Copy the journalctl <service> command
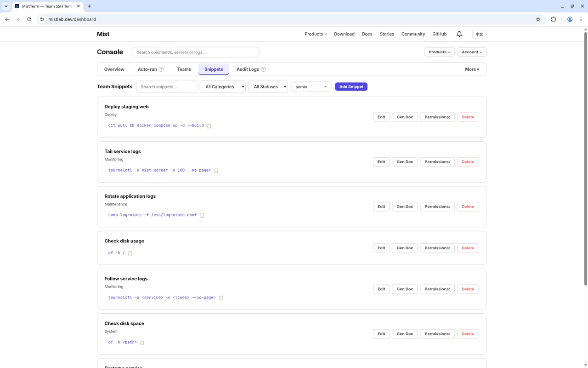Screen dimensions: 588x368 point(221,298)
